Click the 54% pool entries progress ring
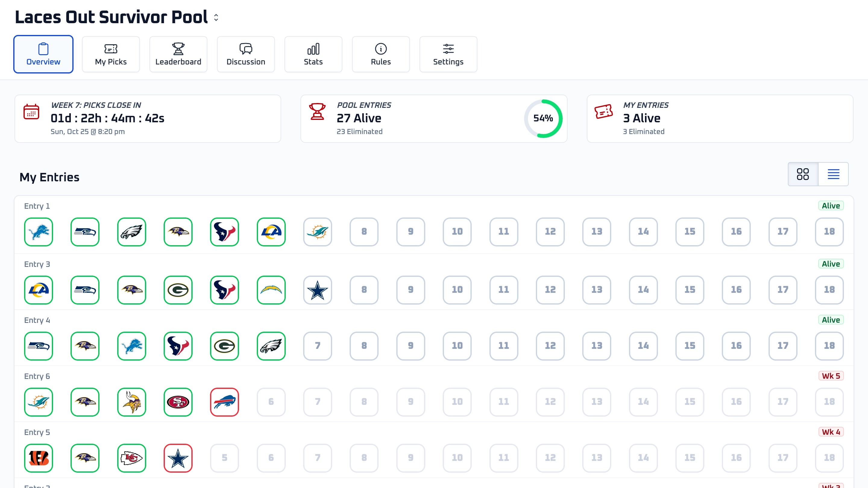The height and width of the screenshot is (488, 868). [543, 119]
